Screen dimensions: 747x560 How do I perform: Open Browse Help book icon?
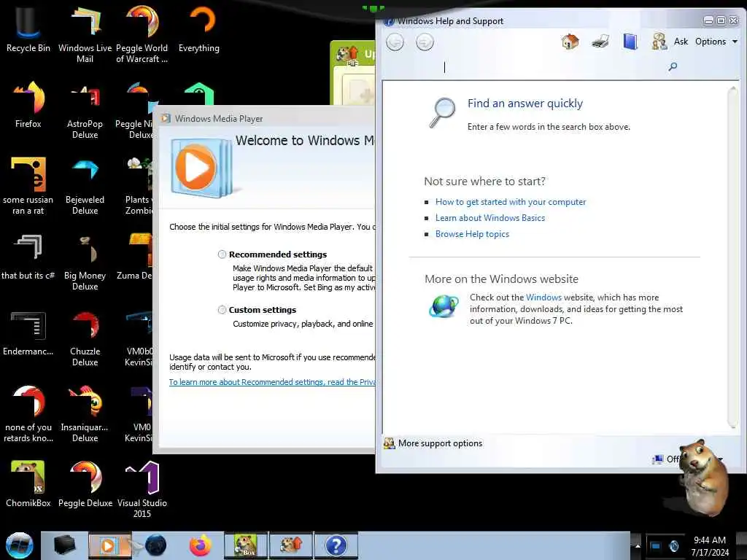pyautogui.click(x=630, y=42)
